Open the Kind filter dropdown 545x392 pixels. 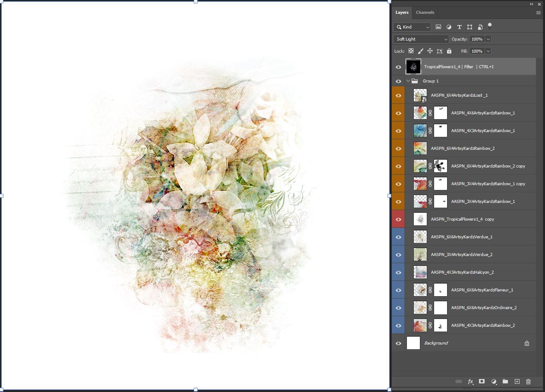pyautogui.click(x=412, y=27)
